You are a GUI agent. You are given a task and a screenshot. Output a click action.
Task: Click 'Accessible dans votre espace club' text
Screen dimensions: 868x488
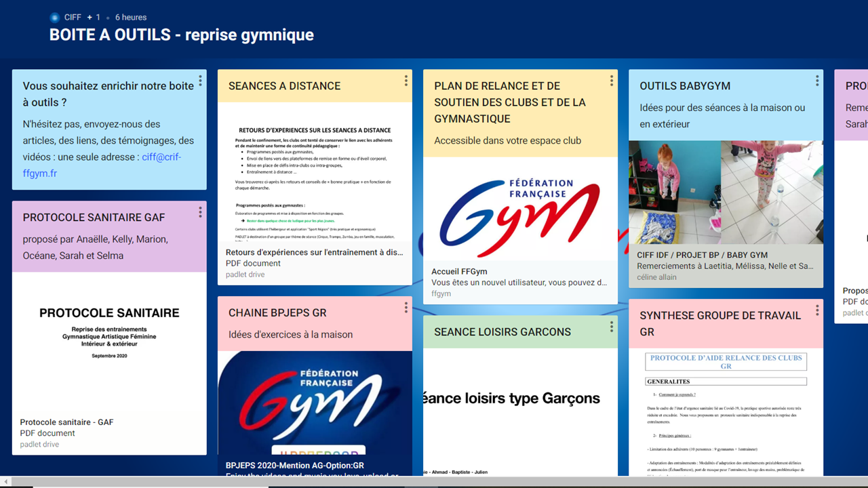coord(508,141)
